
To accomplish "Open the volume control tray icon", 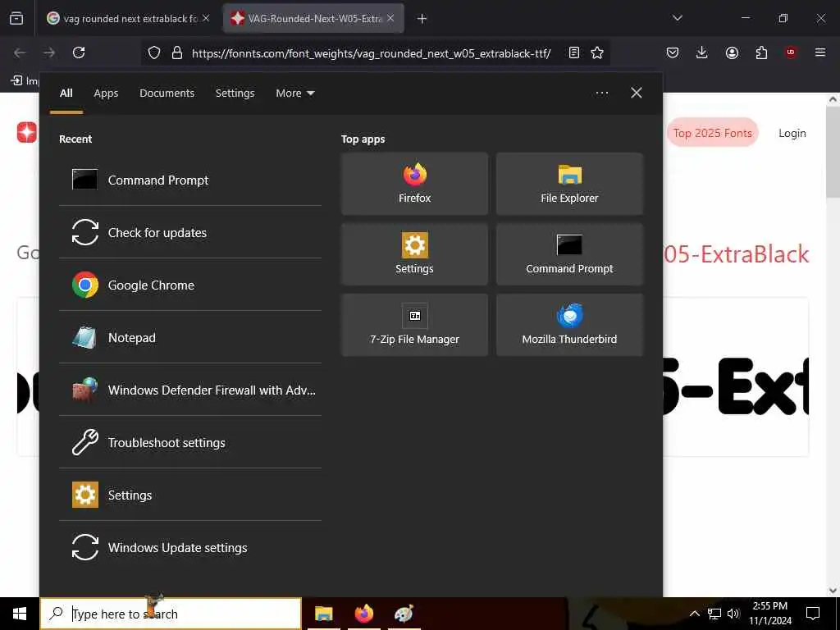I will point(733,614).
